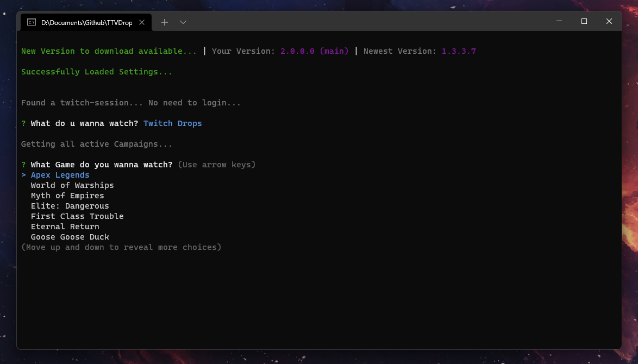Maximize the terminal window
This screenshot has width=638, height=364.
584,21
